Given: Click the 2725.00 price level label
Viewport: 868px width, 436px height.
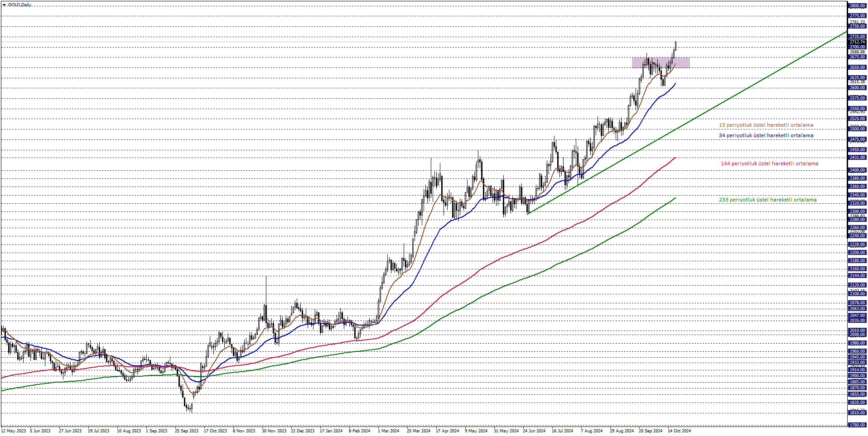Looking at the screenshot, I should tap(857, 37).
